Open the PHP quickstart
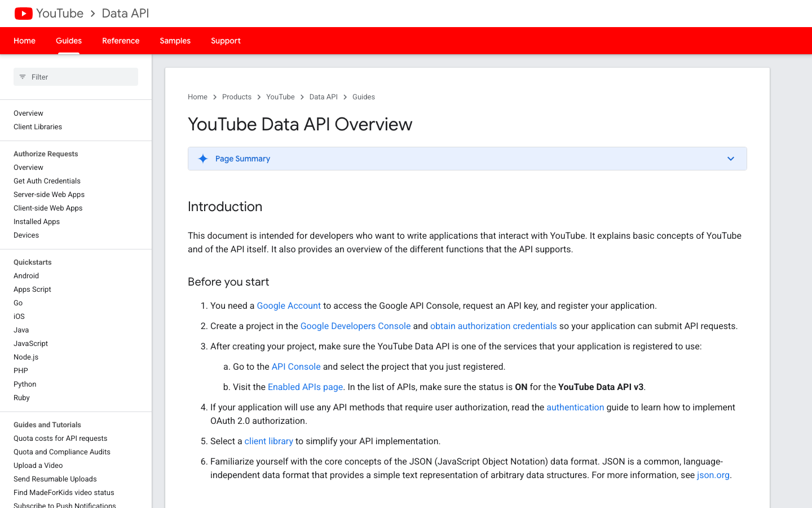This screenshot has width=812, height=508. pos(21,371)
